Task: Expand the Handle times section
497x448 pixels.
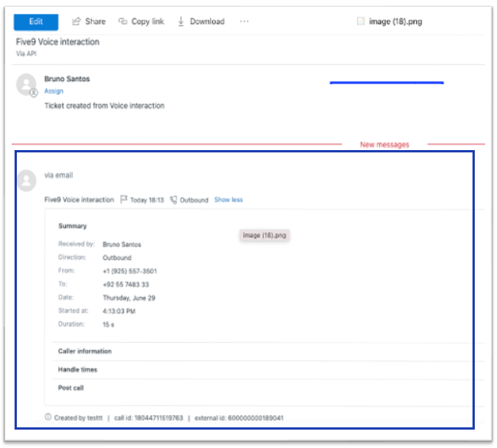Action: [x=77, y=370]
